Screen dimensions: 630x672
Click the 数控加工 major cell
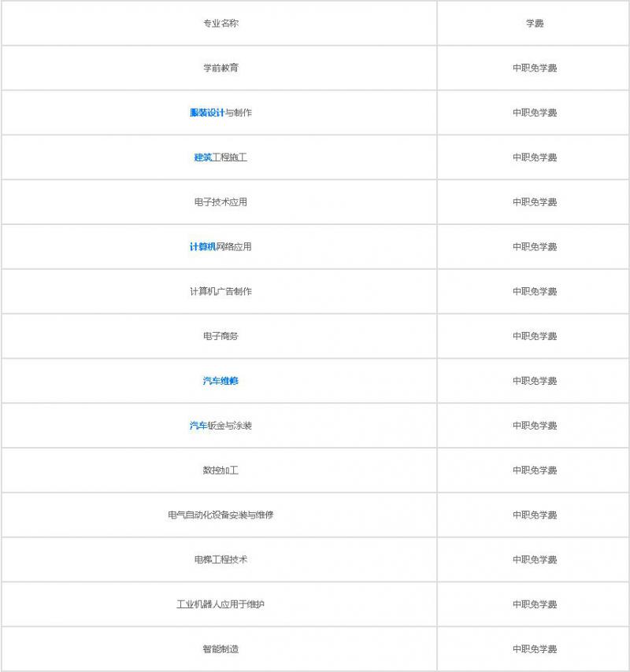coord(220,471)
